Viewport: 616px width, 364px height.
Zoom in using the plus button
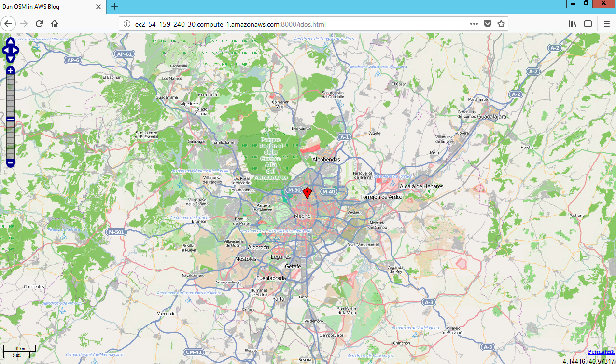[x=10, y=71]
